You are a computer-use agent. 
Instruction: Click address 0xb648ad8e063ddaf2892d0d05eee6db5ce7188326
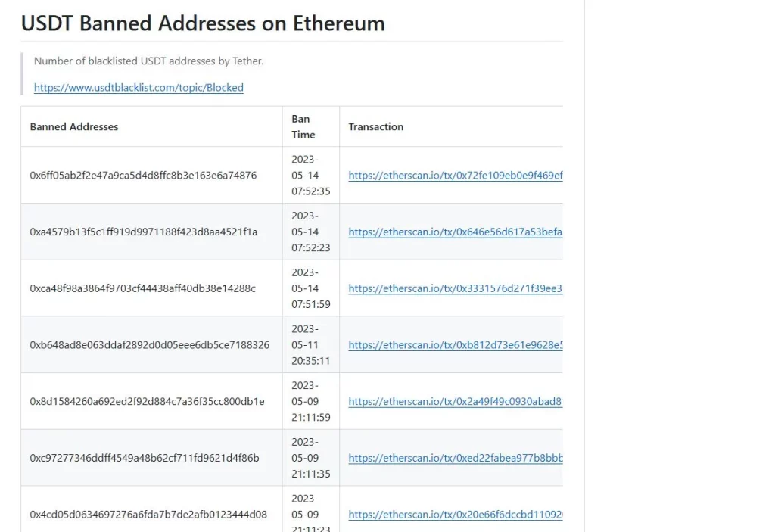149,344
